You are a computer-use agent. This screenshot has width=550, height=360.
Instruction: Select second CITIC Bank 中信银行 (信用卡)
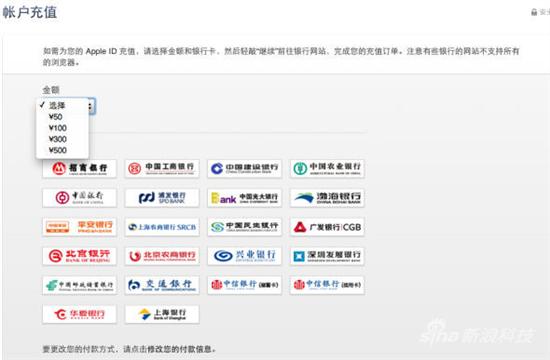pyautogui.click(x=327, y=285)
